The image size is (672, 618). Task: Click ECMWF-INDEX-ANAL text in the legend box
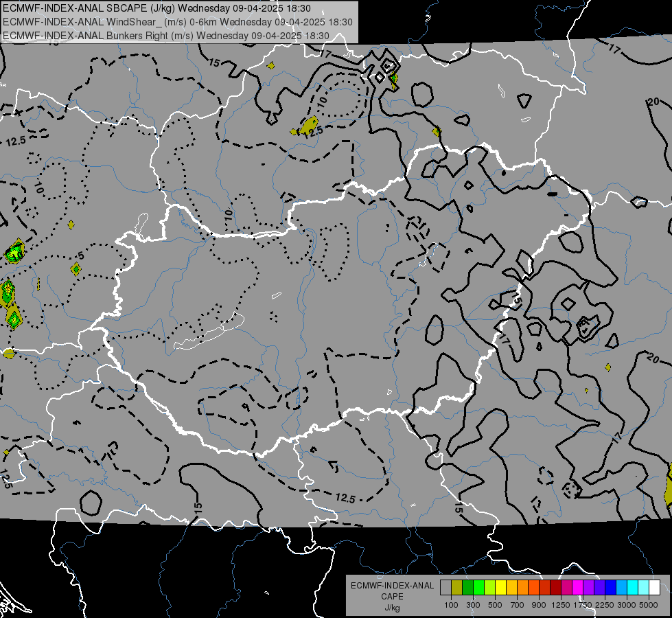(x=392, y=586)
